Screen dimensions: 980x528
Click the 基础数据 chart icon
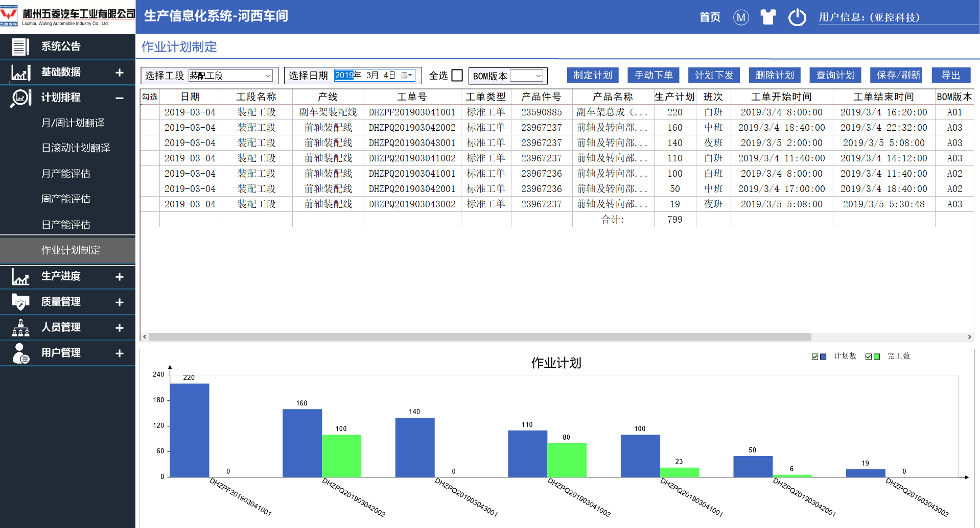coord(21,73)
